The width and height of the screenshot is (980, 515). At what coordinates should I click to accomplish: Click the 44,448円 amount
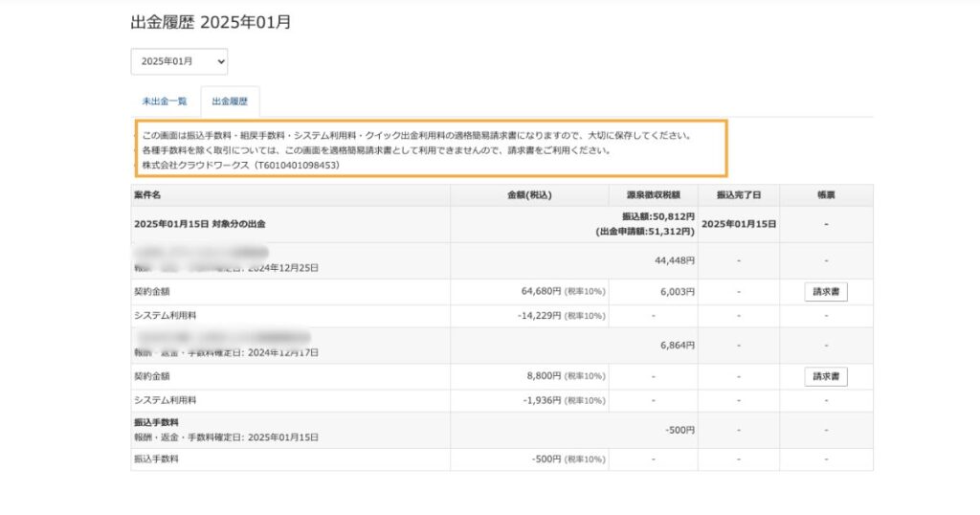tap(675, 260)
